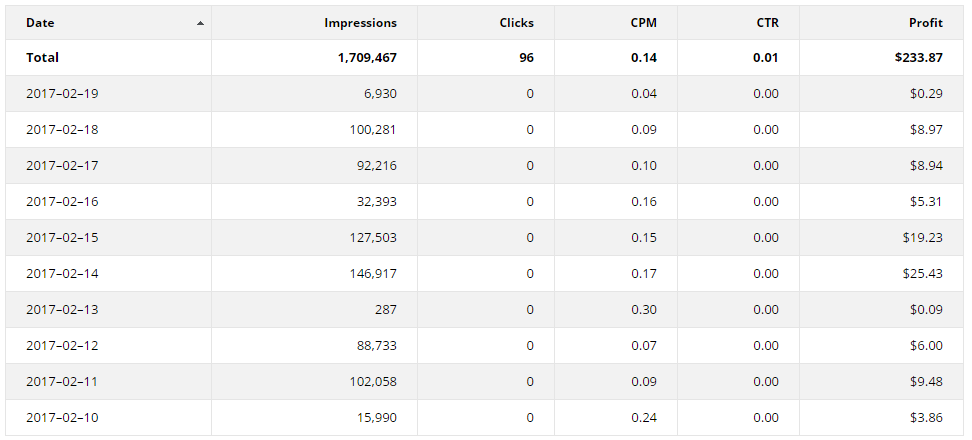
Task: Click the $25.43 profit value
Action: pos(922,274)
